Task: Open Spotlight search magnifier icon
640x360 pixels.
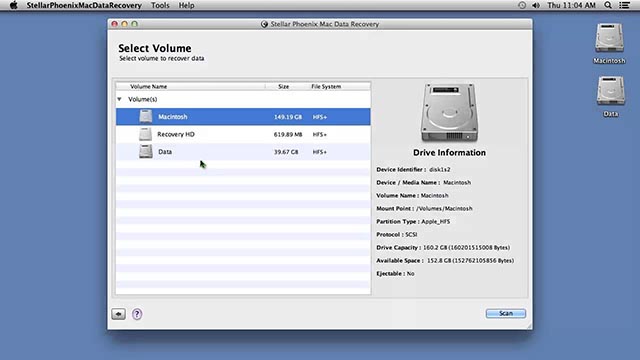Action: pyautogui.click(x=608, y=5)
